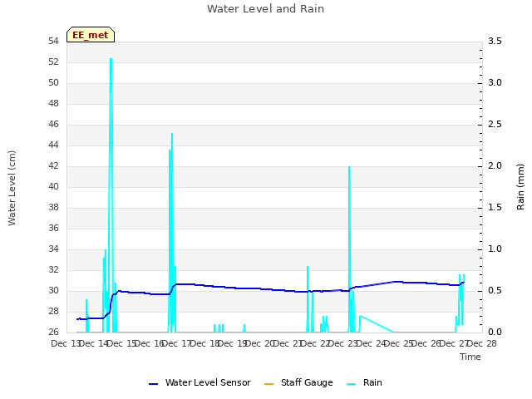
Task: Click the 0.5 tick on rain axis
Action: coord(495,290)
